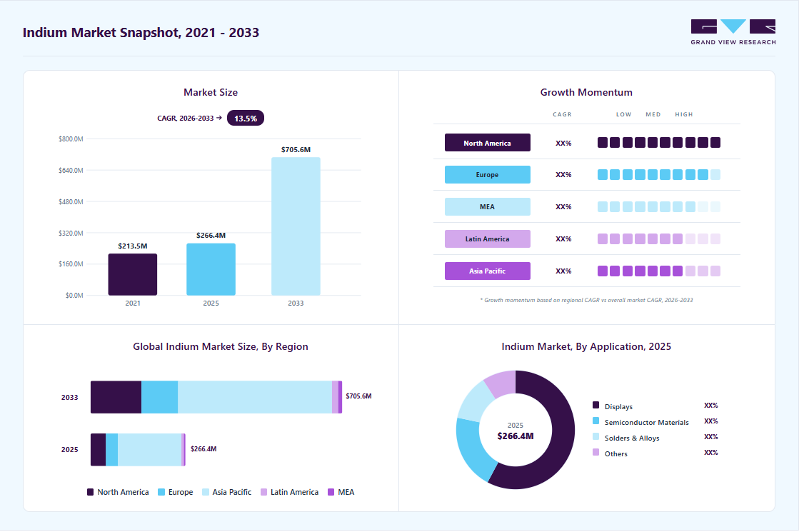Click the Displays legend swatch
799x532 pixels.
coord(596,405)
